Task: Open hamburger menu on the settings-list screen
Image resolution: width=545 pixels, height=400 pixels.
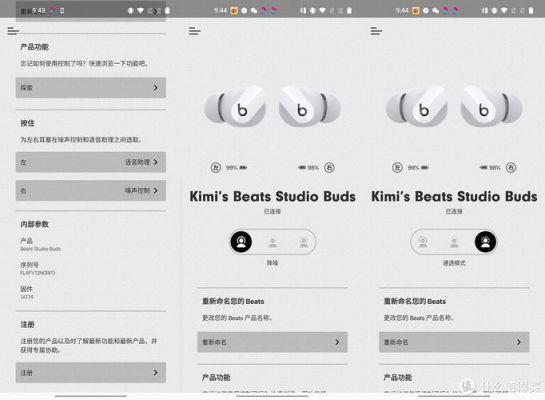Action: tap(13, 31)
